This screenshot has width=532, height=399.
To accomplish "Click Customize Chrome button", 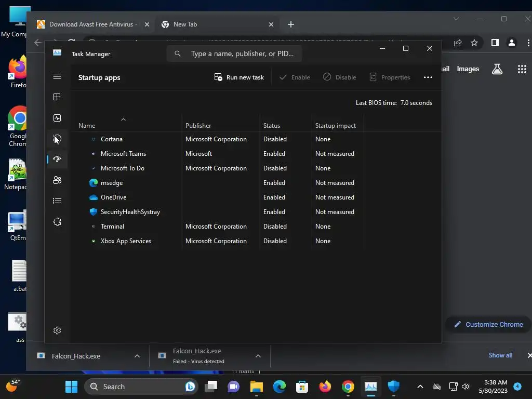I will pyautogui.click(x=488, y=324).
